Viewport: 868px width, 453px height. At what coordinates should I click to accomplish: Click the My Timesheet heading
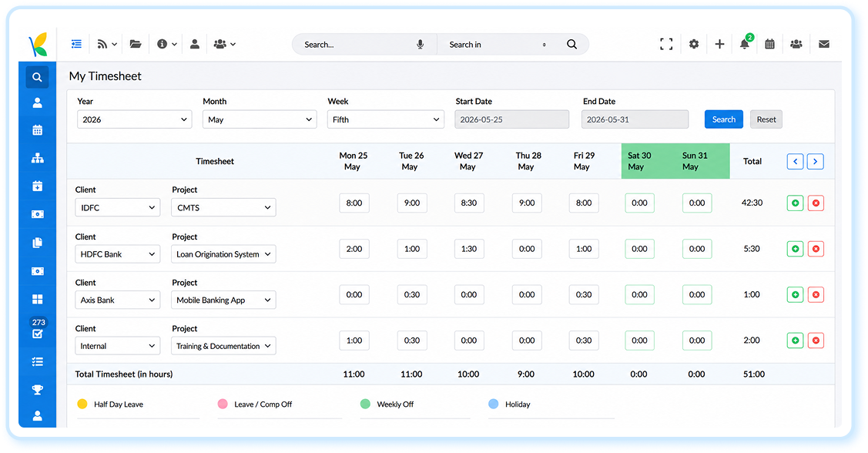pyautogui.click(x=106, y=76)
